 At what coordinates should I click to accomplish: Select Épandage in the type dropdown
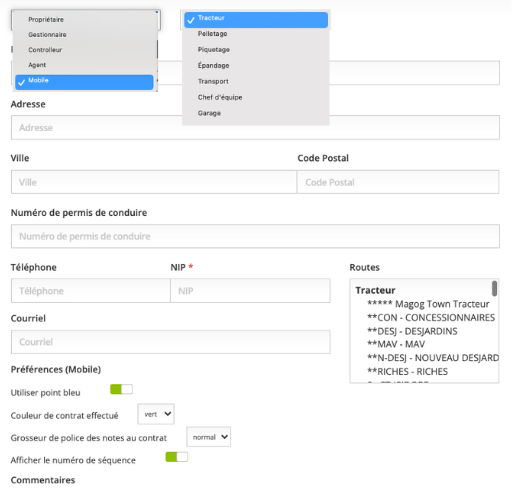256,65
